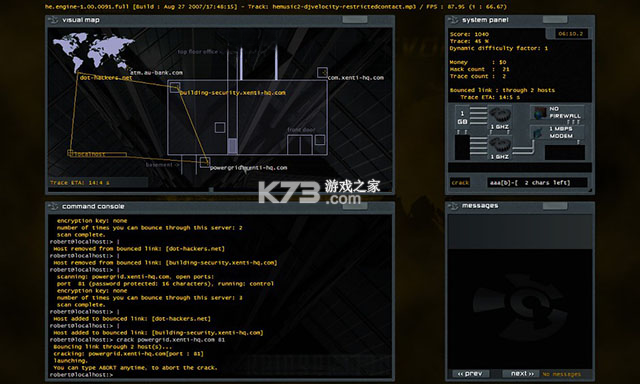Click the Bouncing link through 2 host(s) line
640x384 pixels.
(113, 346)
